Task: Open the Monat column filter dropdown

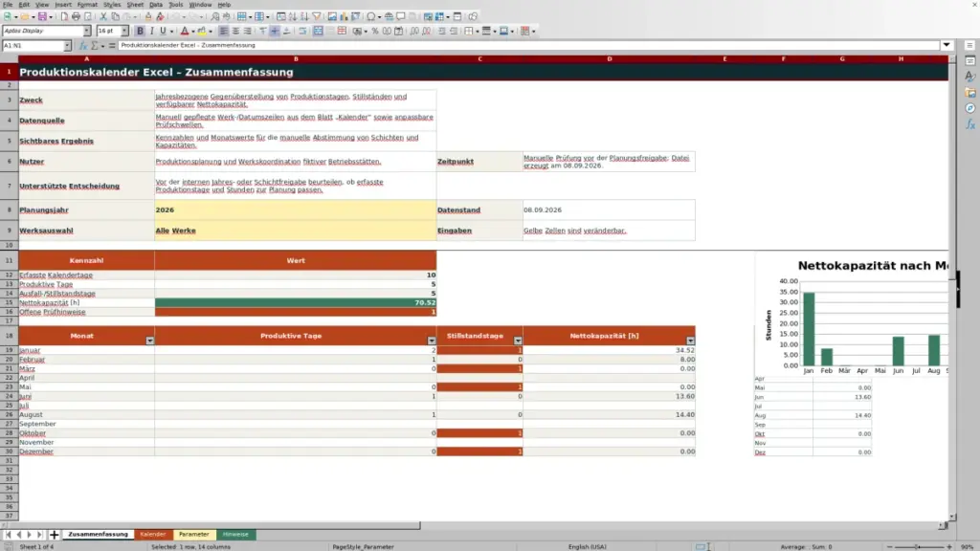Action: tap(150, 341)
